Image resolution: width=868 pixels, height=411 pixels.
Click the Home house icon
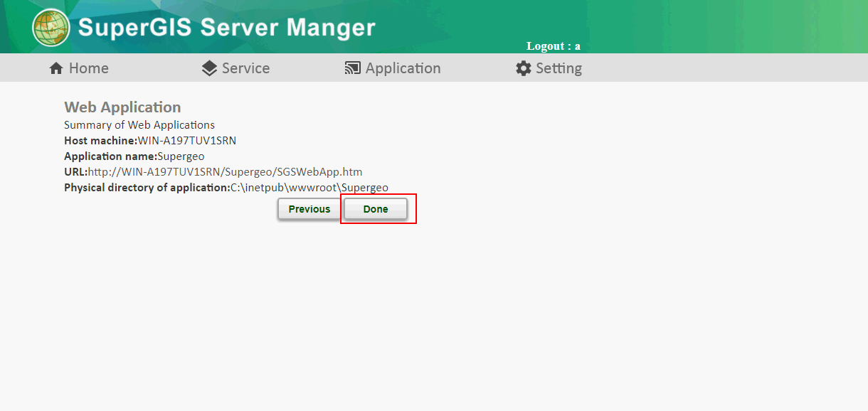(x=56, y=68)
